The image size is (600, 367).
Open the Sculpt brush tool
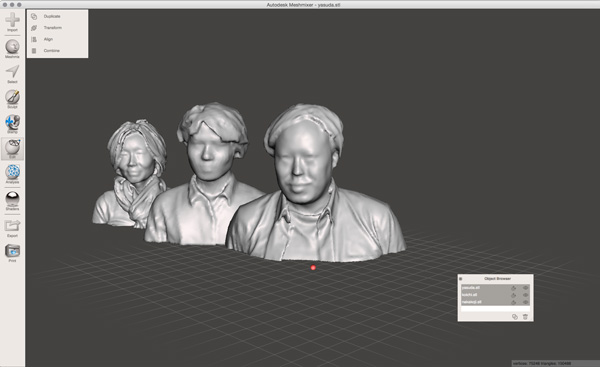pos(12,99)
